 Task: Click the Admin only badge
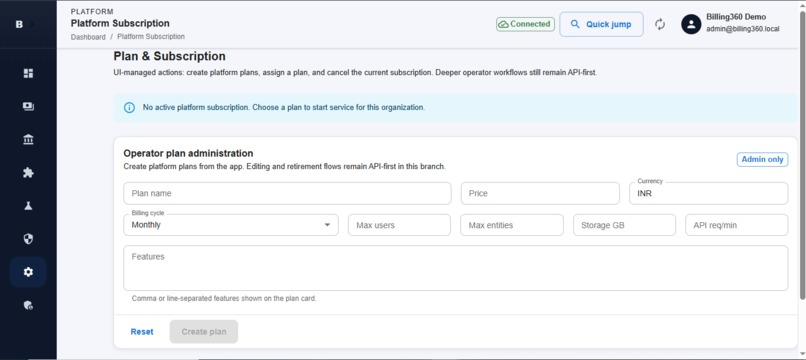coord(762,159)
